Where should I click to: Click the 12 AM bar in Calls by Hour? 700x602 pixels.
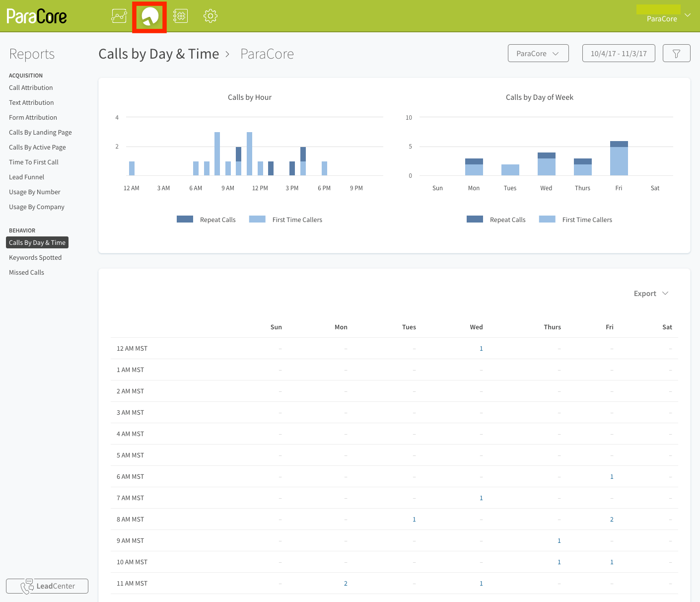coord(132,168)
